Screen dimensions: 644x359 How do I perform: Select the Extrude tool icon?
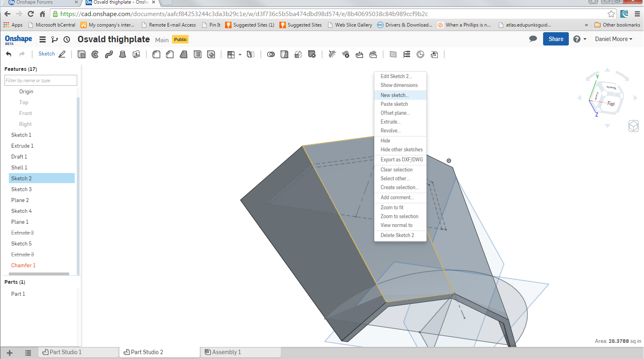pyautogui.click(x=82, y=54)
